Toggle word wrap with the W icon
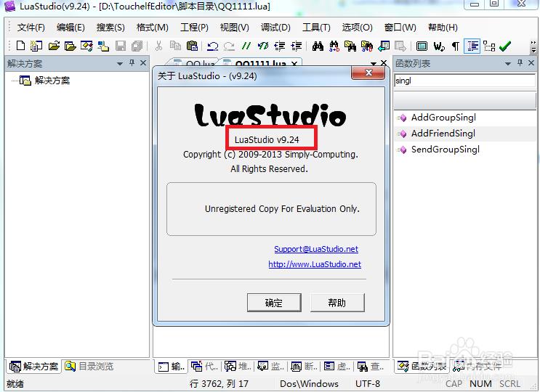540x392 pixels. pyautogui.click(x=439, y=46)
